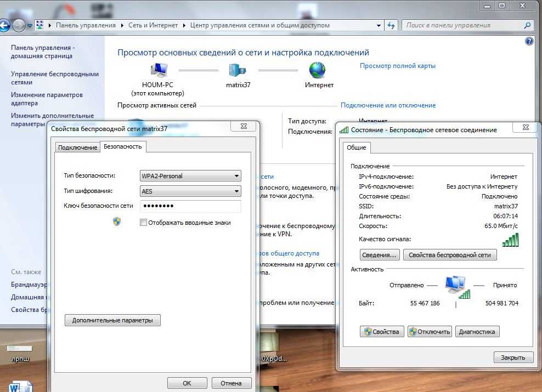Click duration value 06:07:14
The image size is (542, 392).
click(505, 216)
